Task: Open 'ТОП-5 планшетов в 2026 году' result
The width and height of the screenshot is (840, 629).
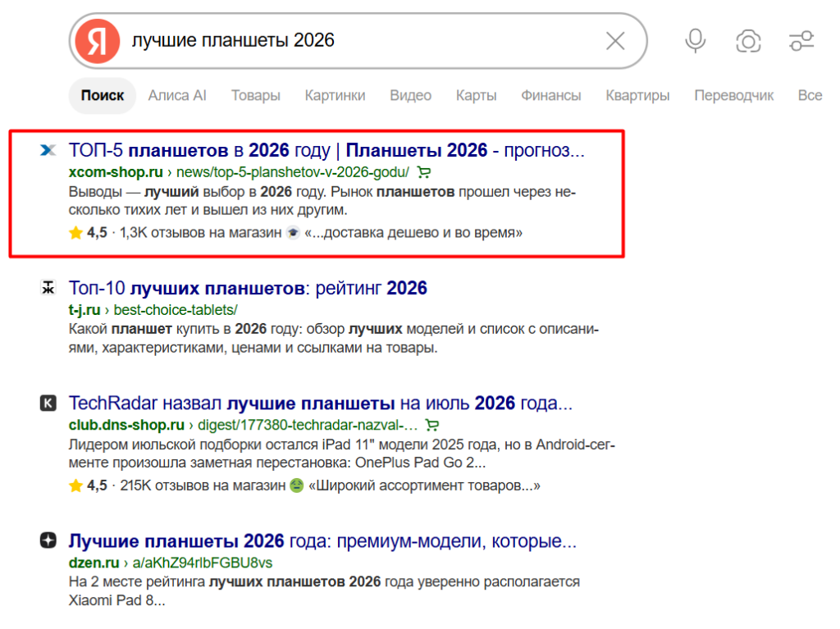Action: (326, 150)
